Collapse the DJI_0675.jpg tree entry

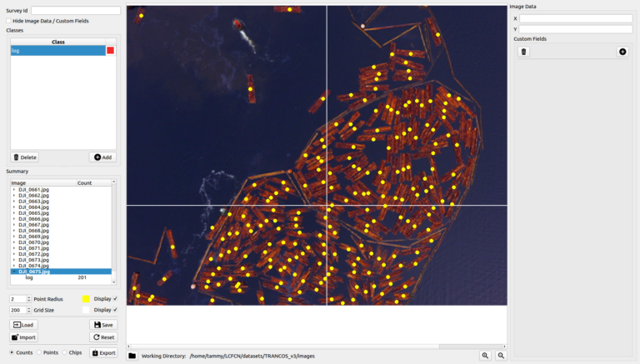coord(14,272)
